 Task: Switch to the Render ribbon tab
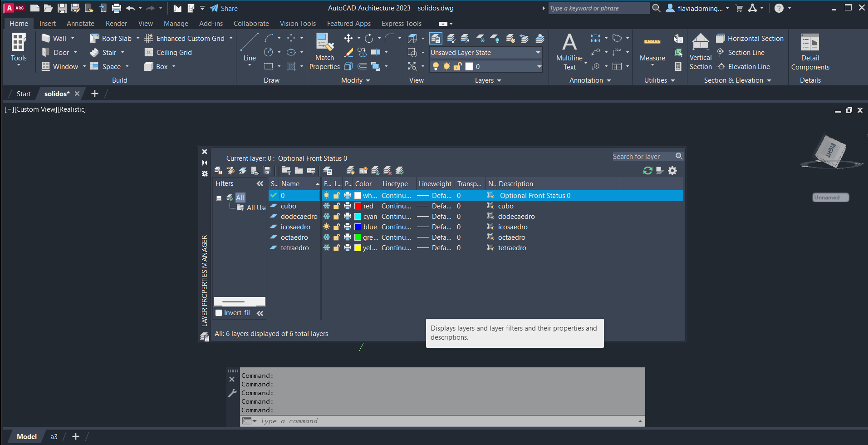click(116, 24)
